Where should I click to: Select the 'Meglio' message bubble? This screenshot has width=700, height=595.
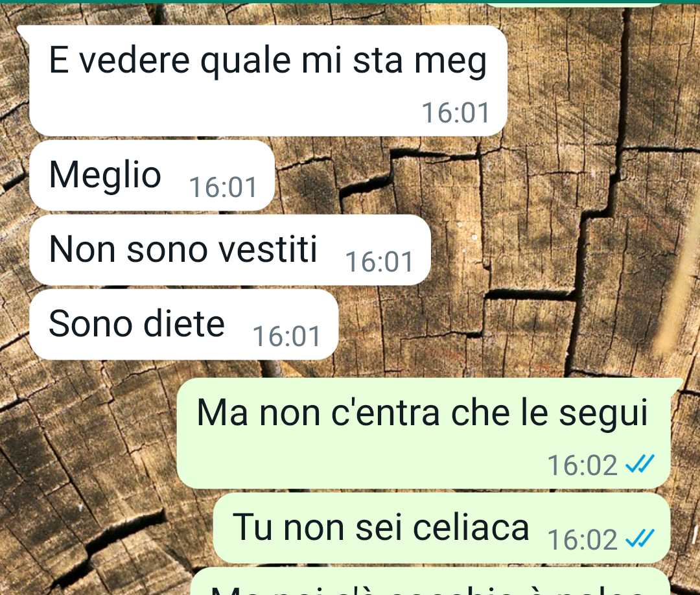tap(152, 175)
